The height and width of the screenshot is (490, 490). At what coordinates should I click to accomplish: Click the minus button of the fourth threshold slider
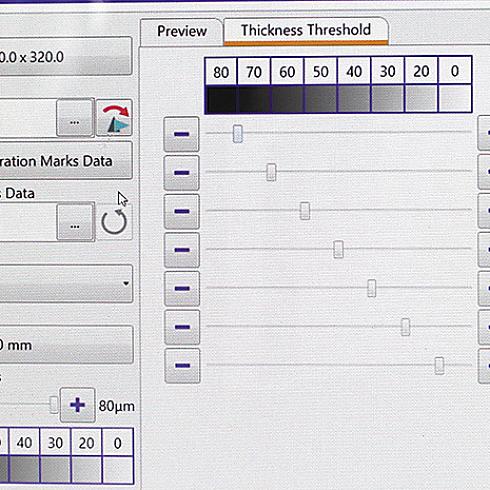pyautogui.click(x=182, y=250)
